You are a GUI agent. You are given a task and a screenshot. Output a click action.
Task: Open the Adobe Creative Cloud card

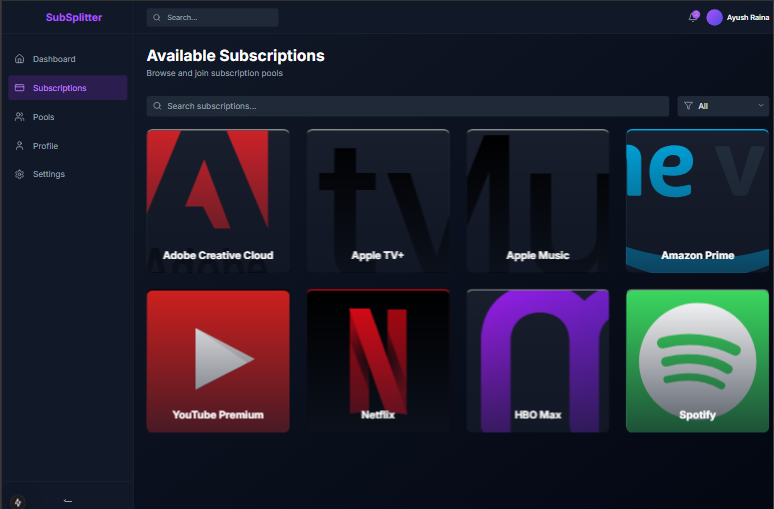coord(218,201)
